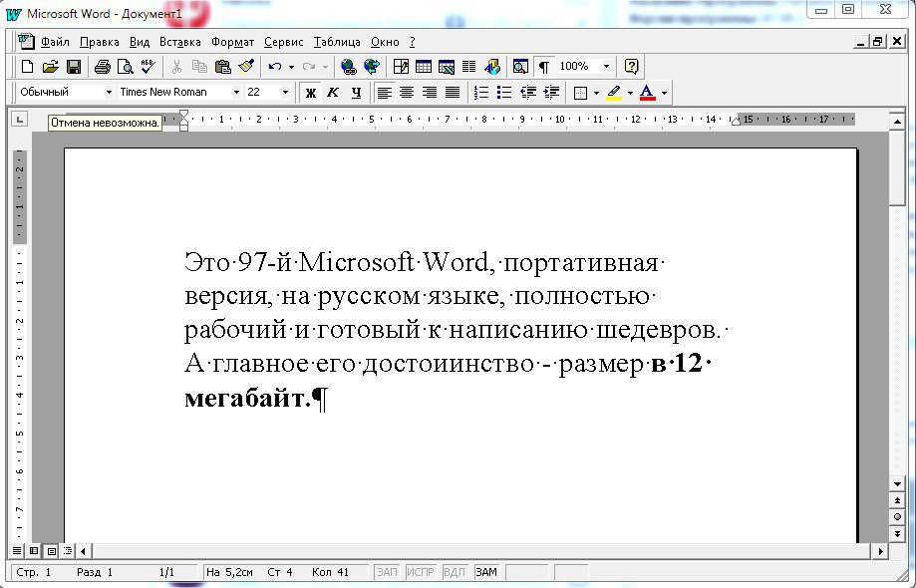Apply red font color (A)

647,93
